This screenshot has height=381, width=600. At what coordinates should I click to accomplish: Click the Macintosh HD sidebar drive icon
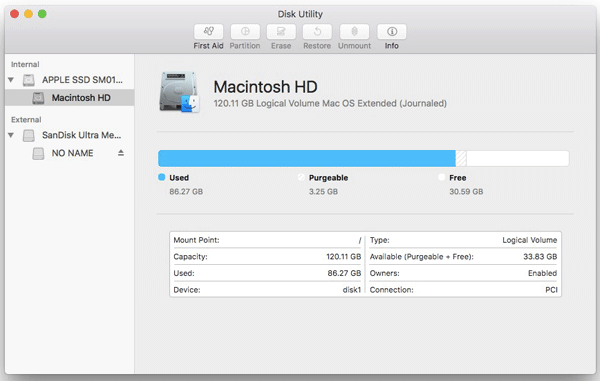[x=38, y=98]
